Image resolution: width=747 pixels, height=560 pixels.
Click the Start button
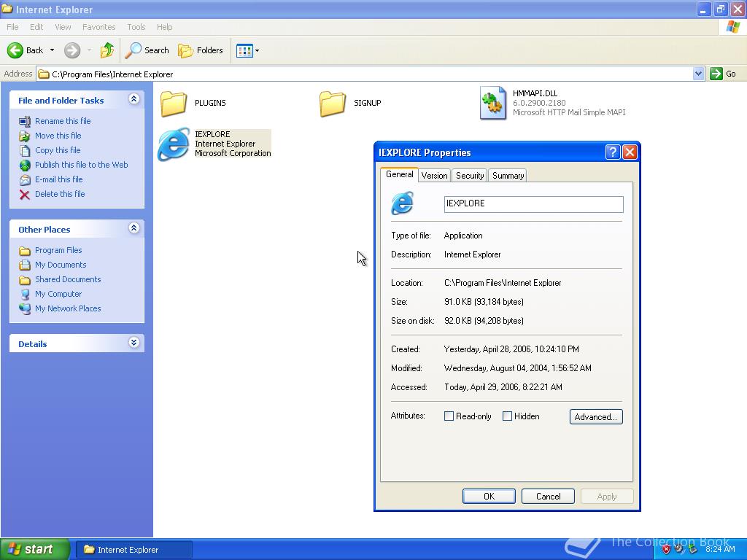(x=35, y=549)
